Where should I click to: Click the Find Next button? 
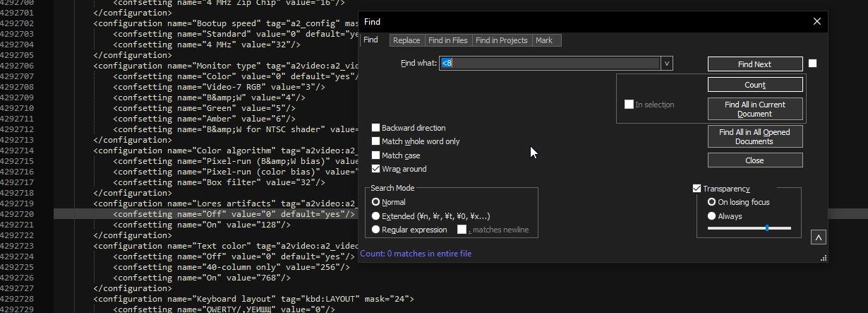754,64
